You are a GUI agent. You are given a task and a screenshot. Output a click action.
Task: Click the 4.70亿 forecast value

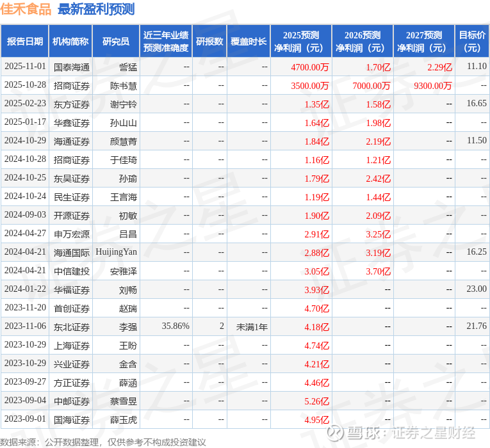(316, 308)
